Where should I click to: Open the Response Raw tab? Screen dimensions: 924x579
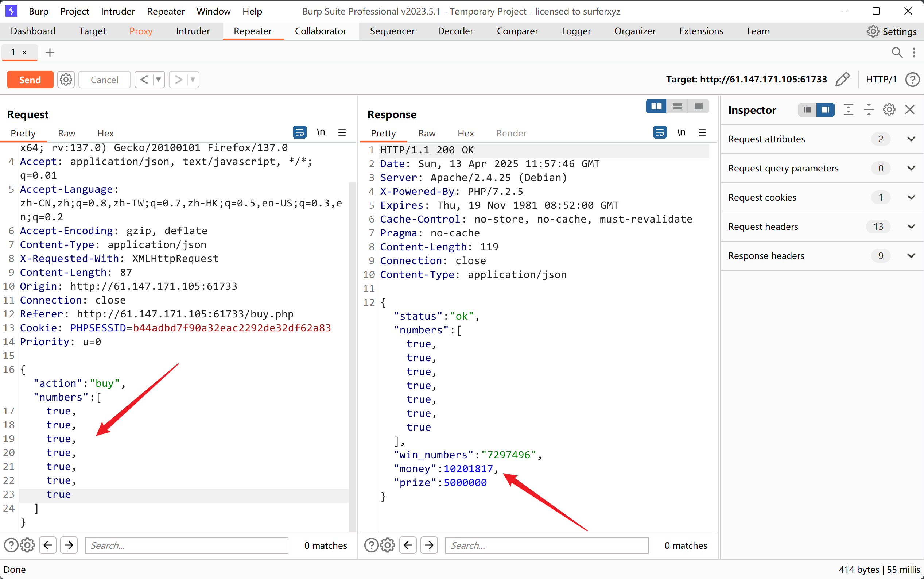427,133
